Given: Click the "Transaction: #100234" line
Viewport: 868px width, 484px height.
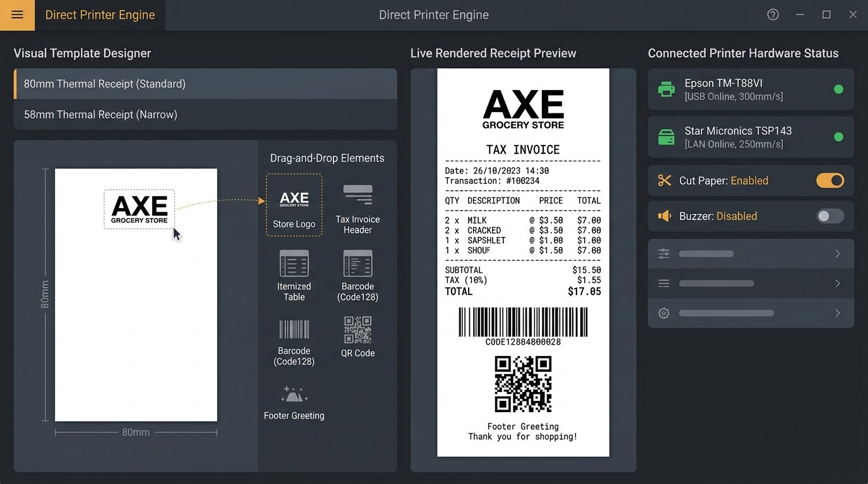Looking at the screenshot, I should [x=491, y=181].
